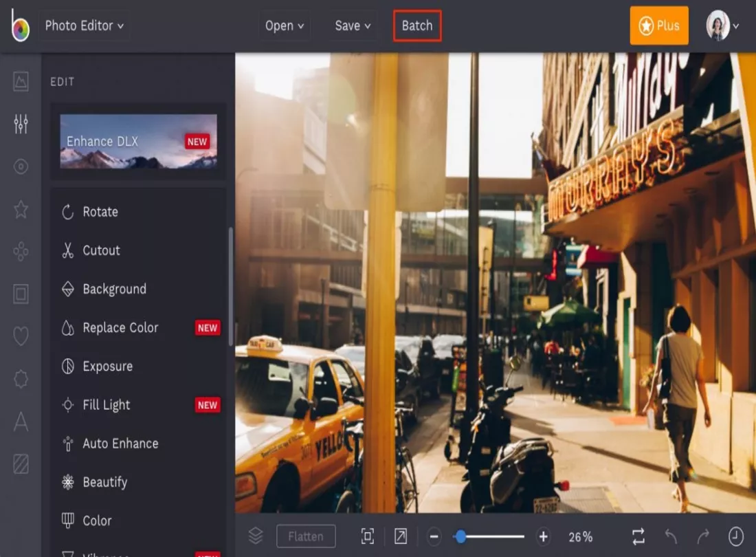
Task: Open the Textures icon in sidebar
Action: 21,464
